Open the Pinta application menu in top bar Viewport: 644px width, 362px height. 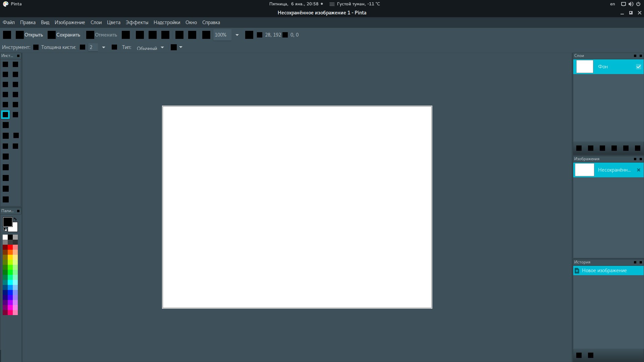(x=12, y=4)
